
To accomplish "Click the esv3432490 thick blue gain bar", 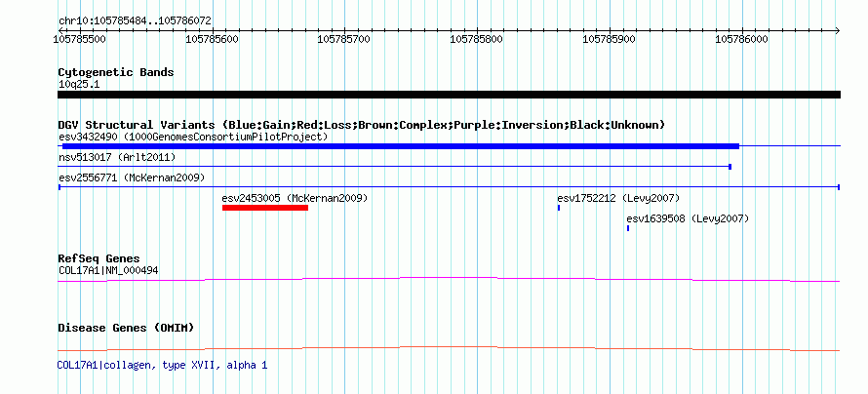I will (401, 146).
